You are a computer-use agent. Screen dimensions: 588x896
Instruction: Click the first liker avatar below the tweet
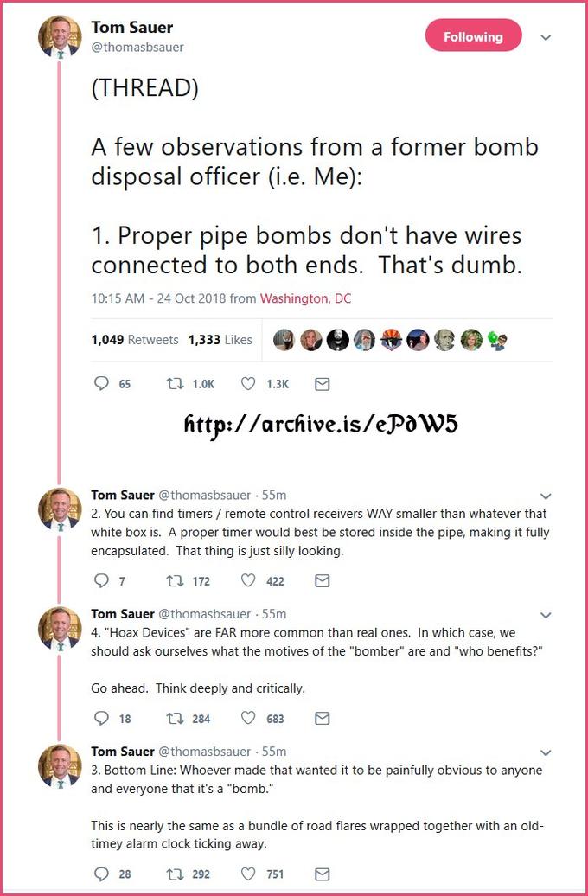(x=284, y=340)
